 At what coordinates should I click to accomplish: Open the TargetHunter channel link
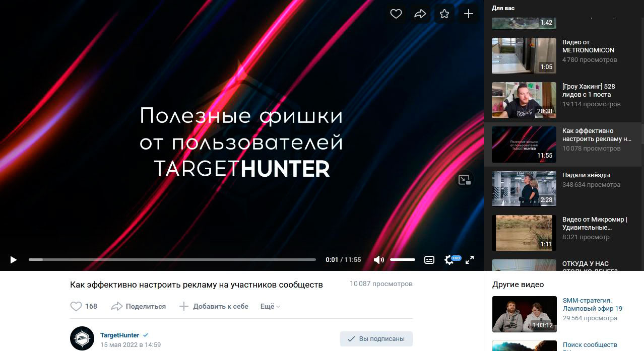tap(120, 335)
